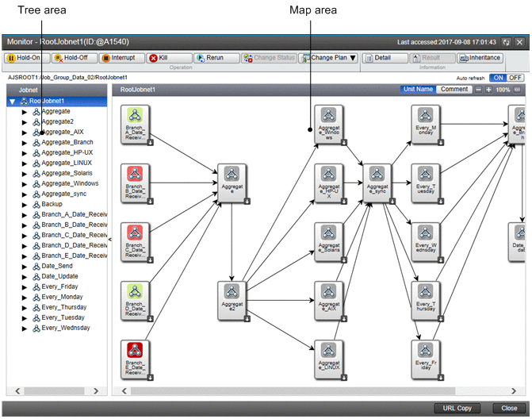The height and width of the screenshot is (419, 532).
Task: Click the Inheritance button
Action: 480,58
